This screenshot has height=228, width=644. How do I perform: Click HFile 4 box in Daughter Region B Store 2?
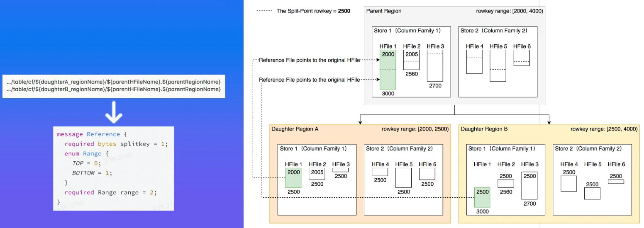click(x=568, y=184)
